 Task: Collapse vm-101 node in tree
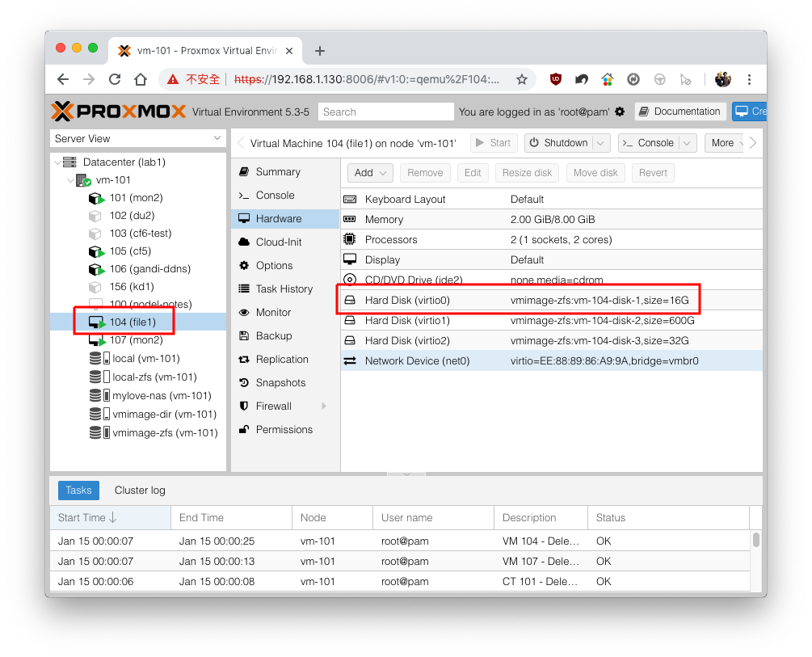tap(70, 180)
